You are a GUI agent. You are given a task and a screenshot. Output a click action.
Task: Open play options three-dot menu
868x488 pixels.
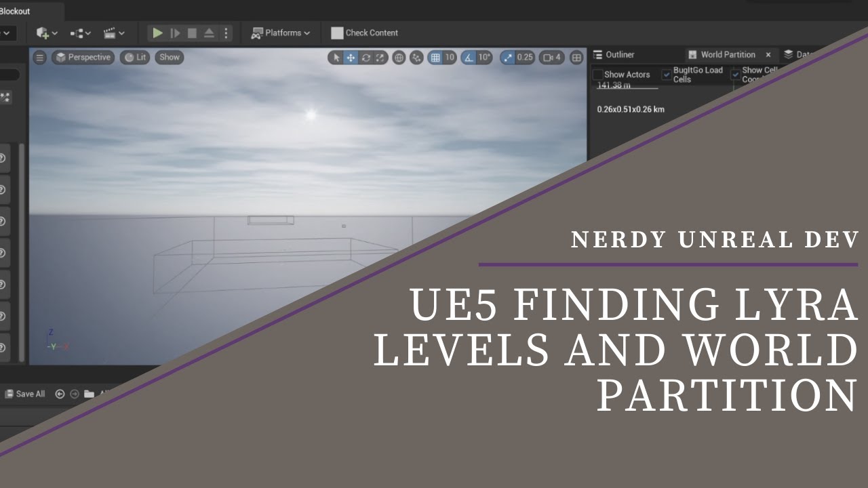pos(226,33)
